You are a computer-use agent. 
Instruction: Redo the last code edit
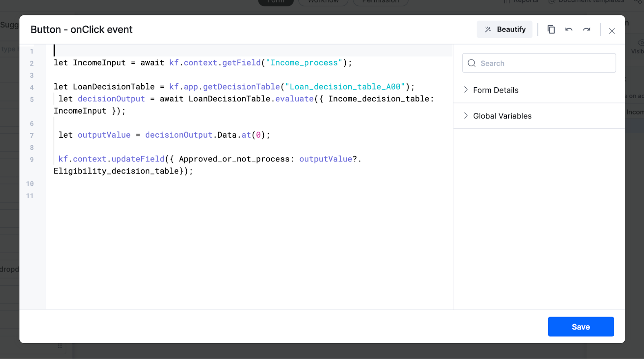586,29
